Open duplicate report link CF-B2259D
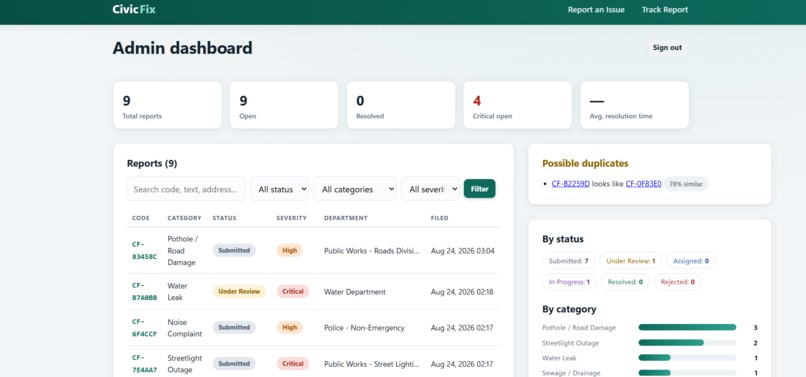 coord(571,184)
